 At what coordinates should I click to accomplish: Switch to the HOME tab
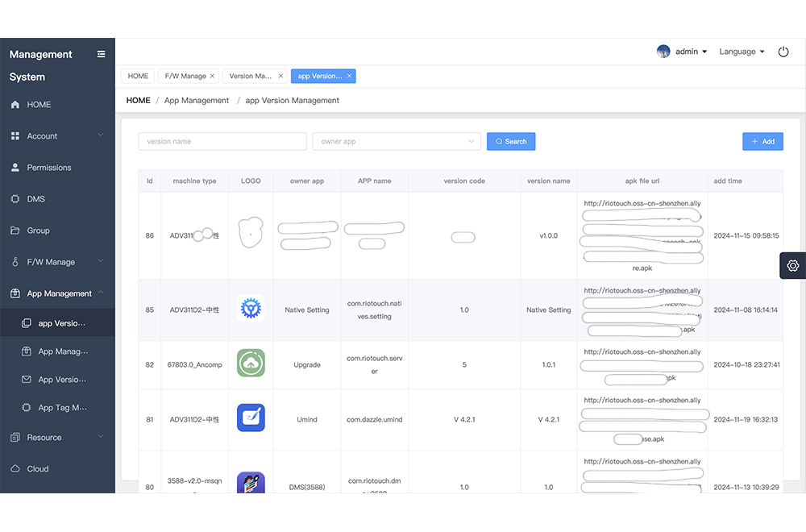pos(138,76)
